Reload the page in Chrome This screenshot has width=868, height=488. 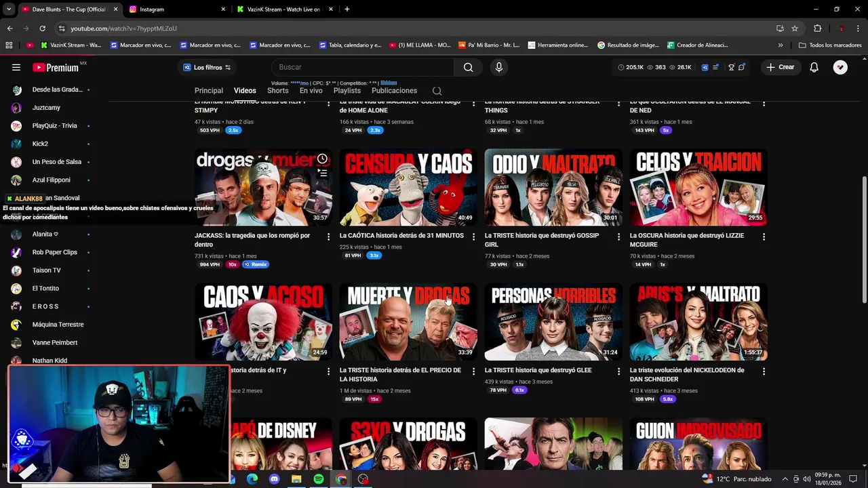[x=42, y=28]
